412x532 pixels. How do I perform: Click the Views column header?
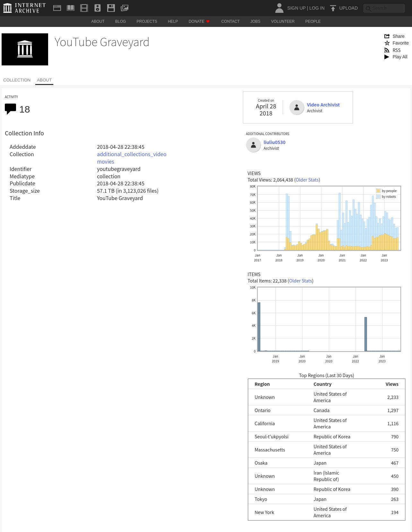coord(392,384)
